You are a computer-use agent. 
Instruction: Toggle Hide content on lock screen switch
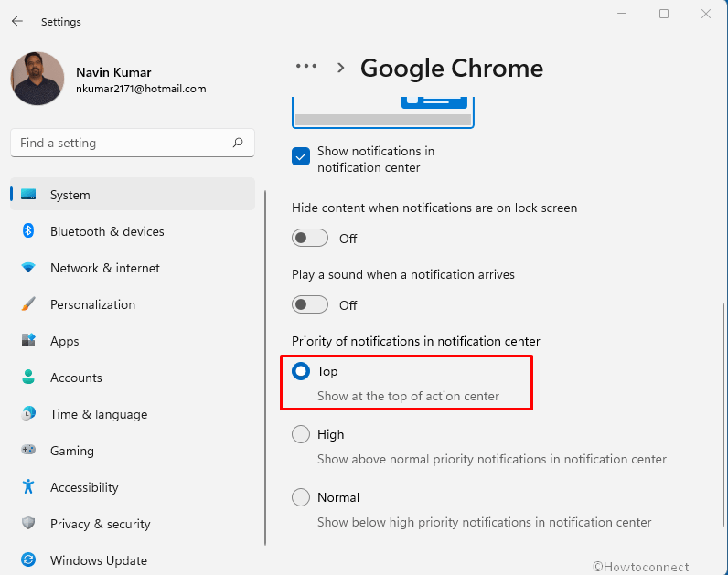(310, 238)
